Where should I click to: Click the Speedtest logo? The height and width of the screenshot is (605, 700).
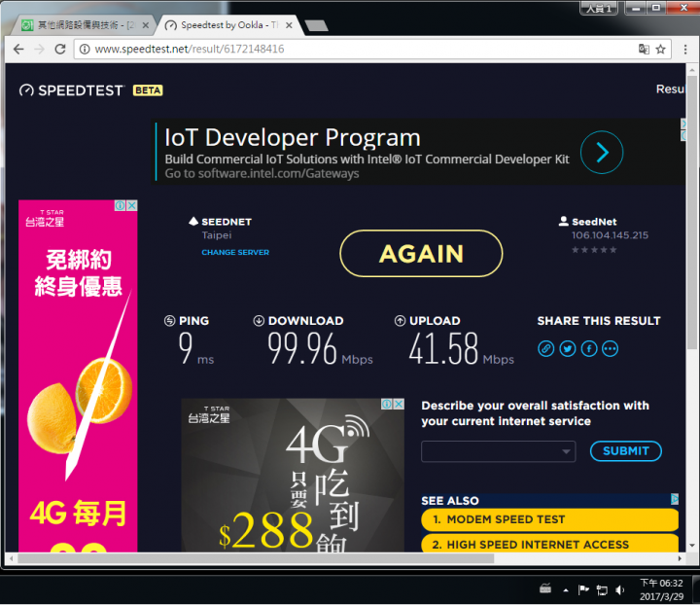[x=71, y=90]
